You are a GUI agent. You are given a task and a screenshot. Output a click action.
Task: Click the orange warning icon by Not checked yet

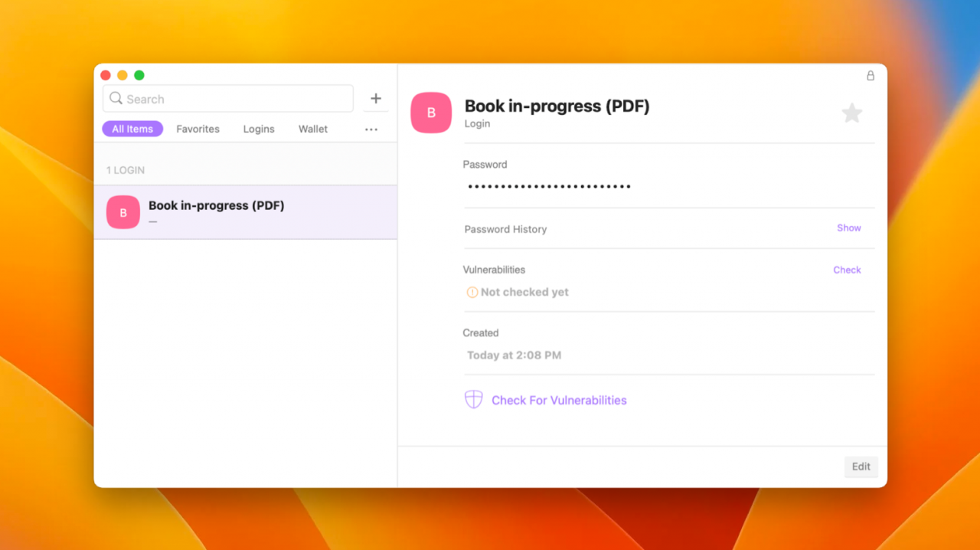(472, 292)
